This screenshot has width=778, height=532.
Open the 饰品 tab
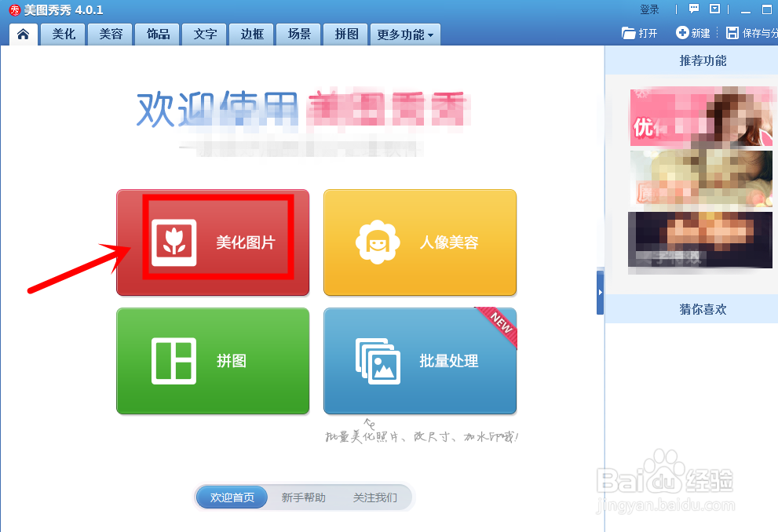[x=157, y=35]
